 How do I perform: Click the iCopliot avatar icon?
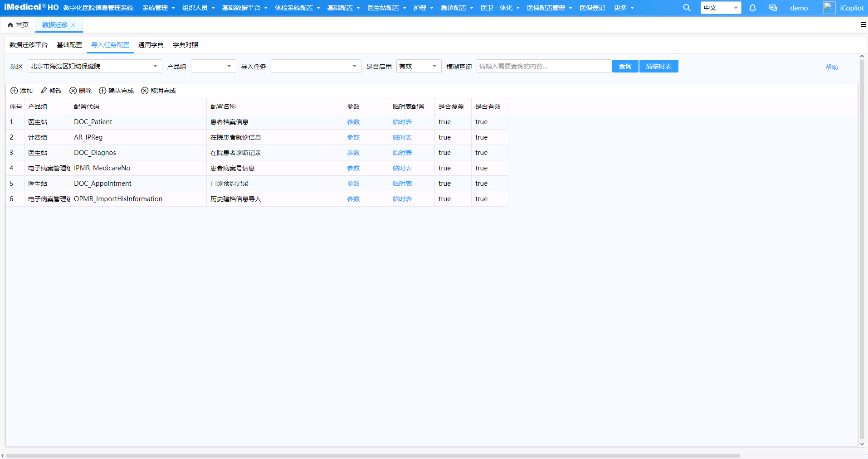point(829,8)
